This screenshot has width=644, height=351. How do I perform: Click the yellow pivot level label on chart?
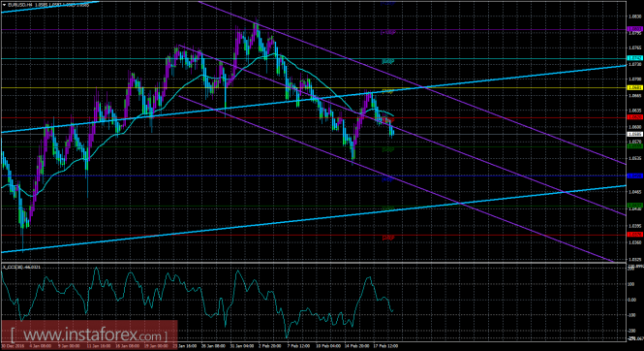pos(388,91)
